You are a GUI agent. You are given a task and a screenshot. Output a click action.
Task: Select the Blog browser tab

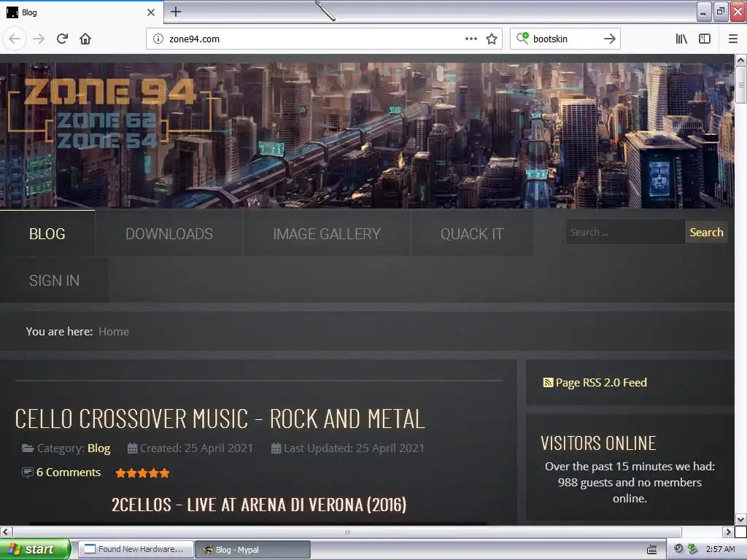pyautogui.click(x=82, y=12)
